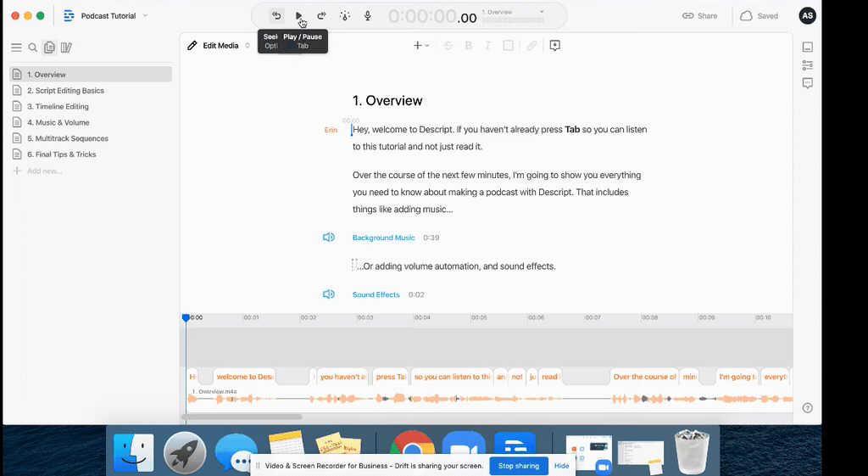Screen dimensions: 868x476
Task: Click Stop sharing button
Action: pyautogui.click(x=519, y=466)
